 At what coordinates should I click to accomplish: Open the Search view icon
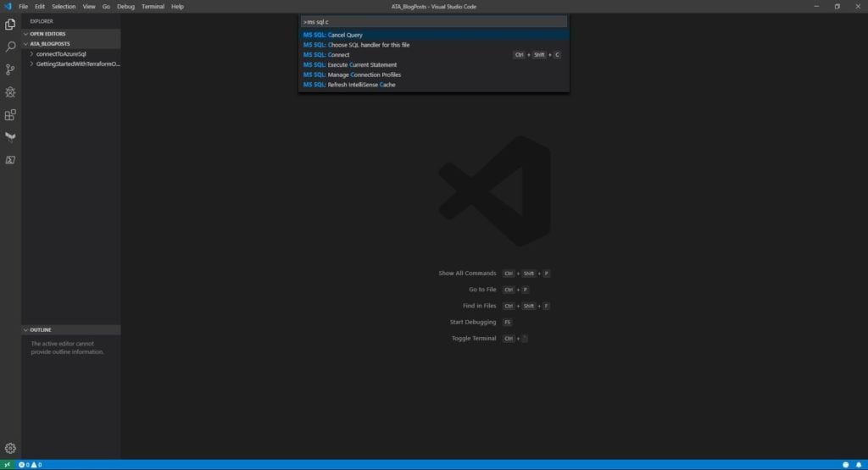(x=10, y=47)
